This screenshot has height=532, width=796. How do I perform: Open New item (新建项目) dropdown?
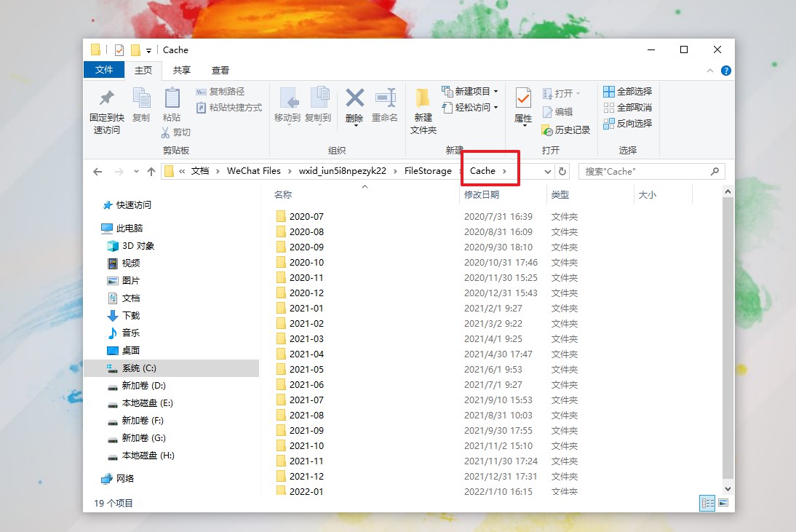click(x=470, y=92)
